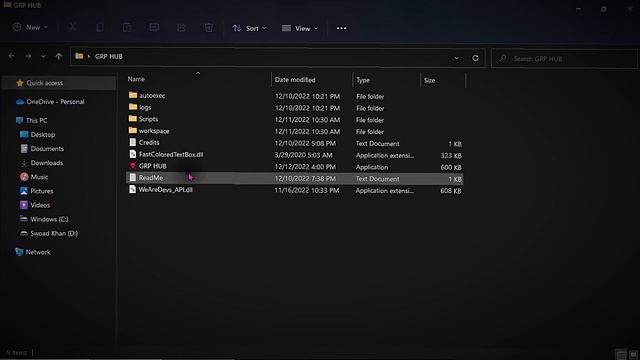The height and width of the screenshot is (360, 640).
Task: Switch to details view icon bottom right
Action: [621, 354]
